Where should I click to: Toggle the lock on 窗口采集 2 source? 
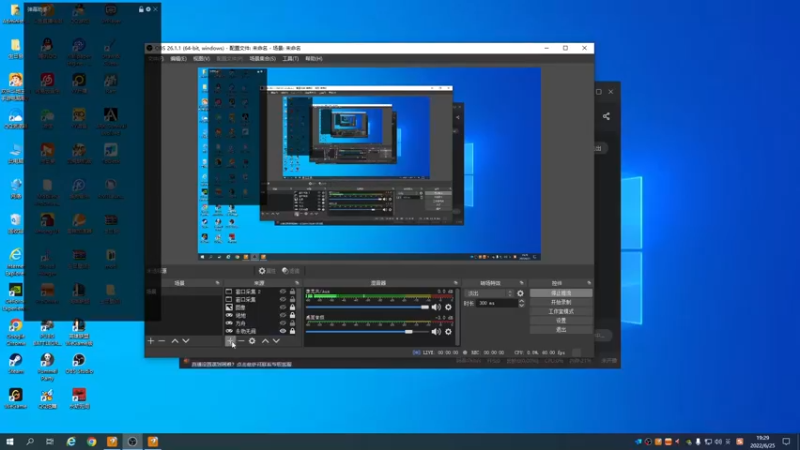[292, 292]
